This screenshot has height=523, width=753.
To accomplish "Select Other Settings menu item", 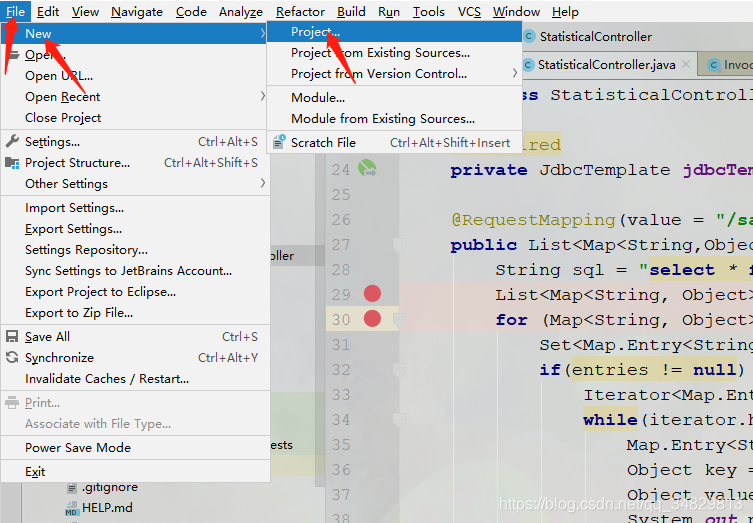I will pos(134,184).
